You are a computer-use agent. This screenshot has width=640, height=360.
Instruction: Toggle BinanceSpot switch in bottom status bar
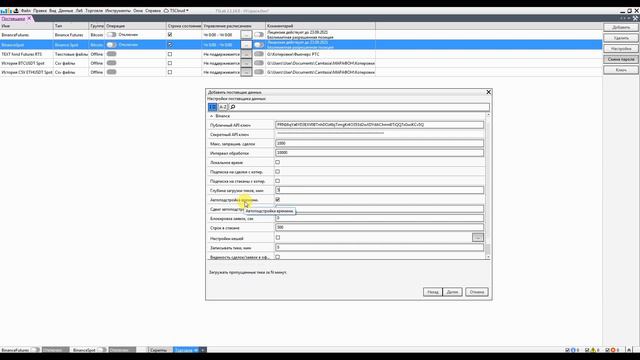click(102, 350)
